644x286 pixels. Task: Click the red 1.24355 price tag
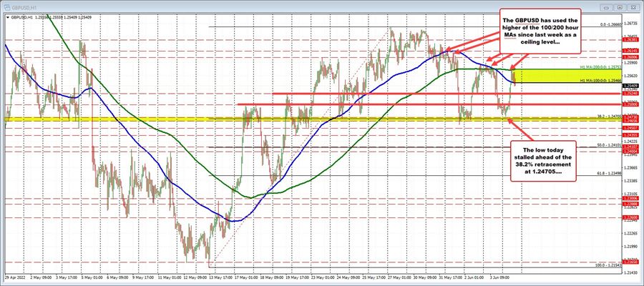[x=630, y=135]
